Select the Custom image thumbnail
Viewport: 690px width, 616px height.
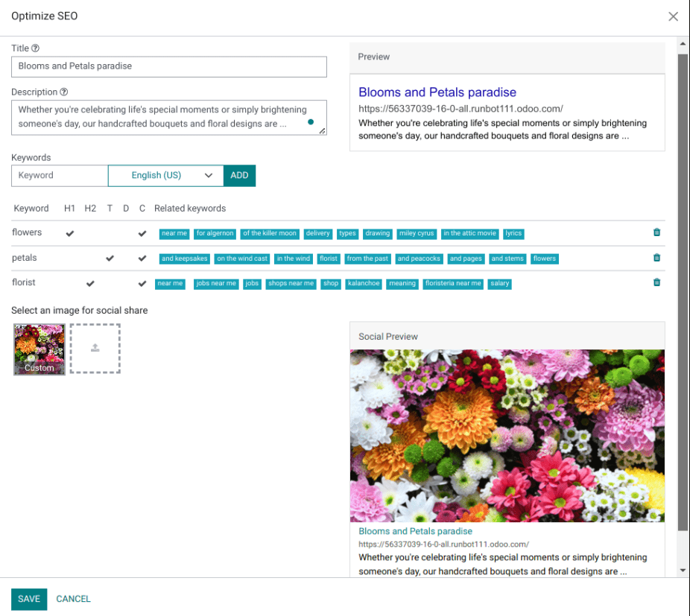tap(39, 349)
